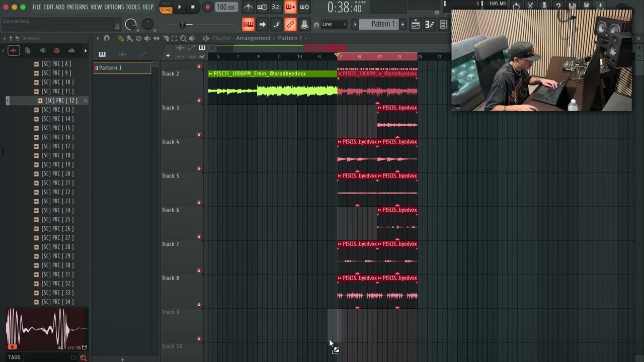The height and width of the screenshot is (362, 644).
Task: Open the FILE menu
Action: pos(37,7)
